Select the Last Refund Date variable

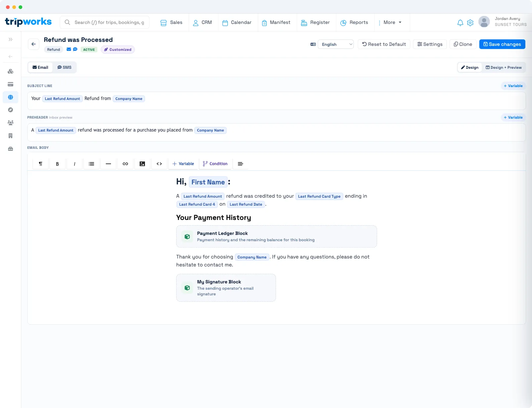246,204
